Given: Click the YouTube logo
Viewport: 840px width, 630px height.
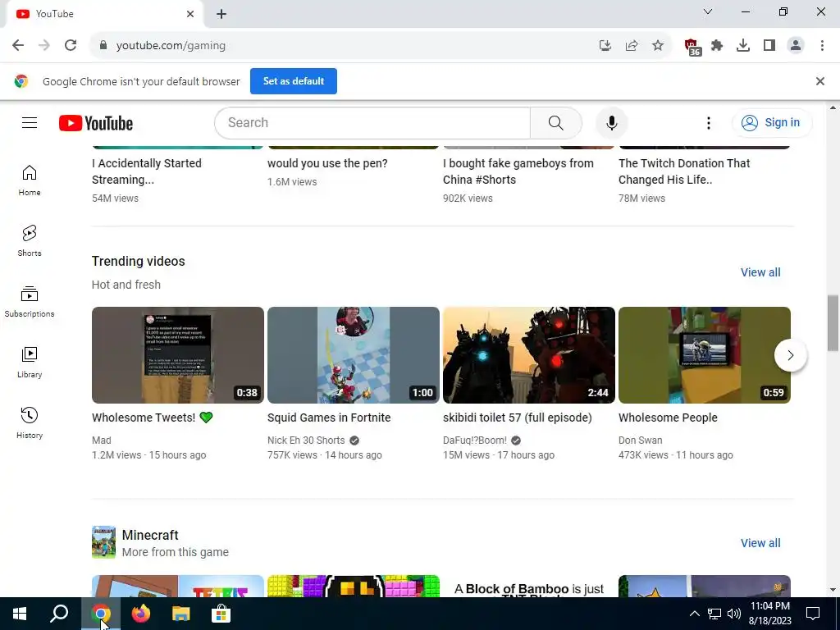Looking at the screenshot, I should (x=96, y=123).
